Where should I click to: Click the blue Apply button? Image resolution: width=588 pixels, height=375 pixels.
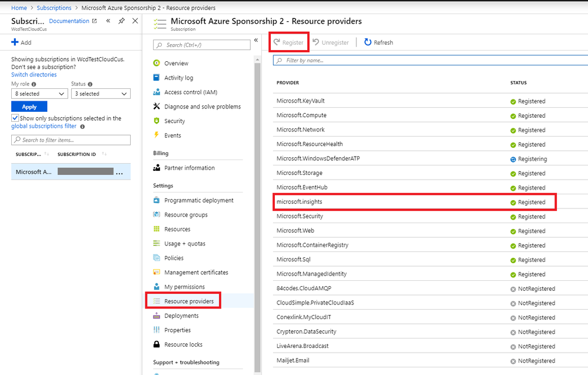click(29, 107)
